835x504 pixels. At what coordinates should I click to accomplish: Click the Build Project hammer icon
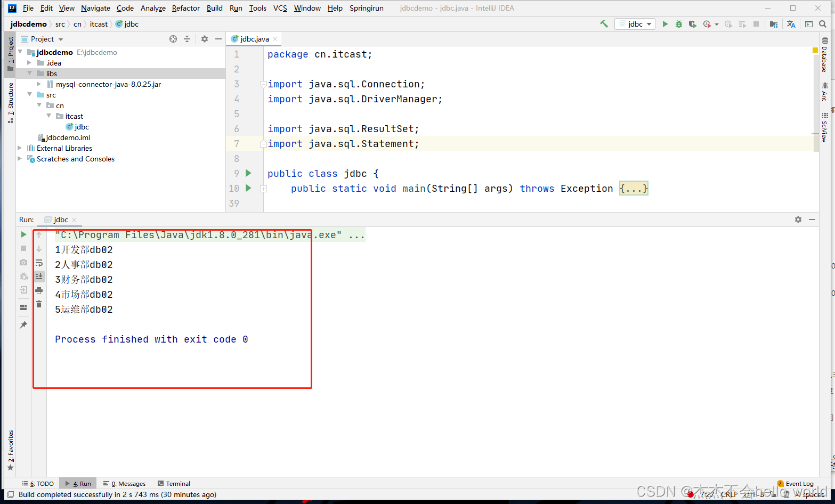(604, 24)
